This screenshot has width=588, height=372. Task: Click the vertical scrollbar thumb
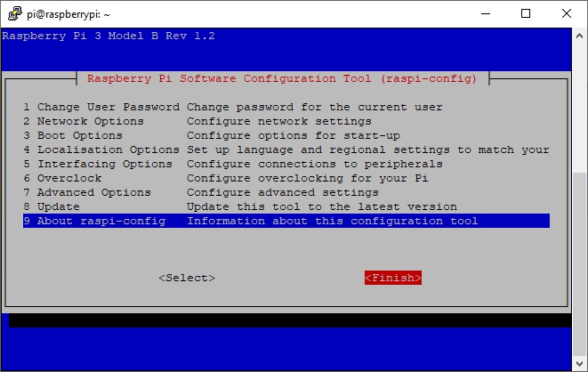pos(580,263)
